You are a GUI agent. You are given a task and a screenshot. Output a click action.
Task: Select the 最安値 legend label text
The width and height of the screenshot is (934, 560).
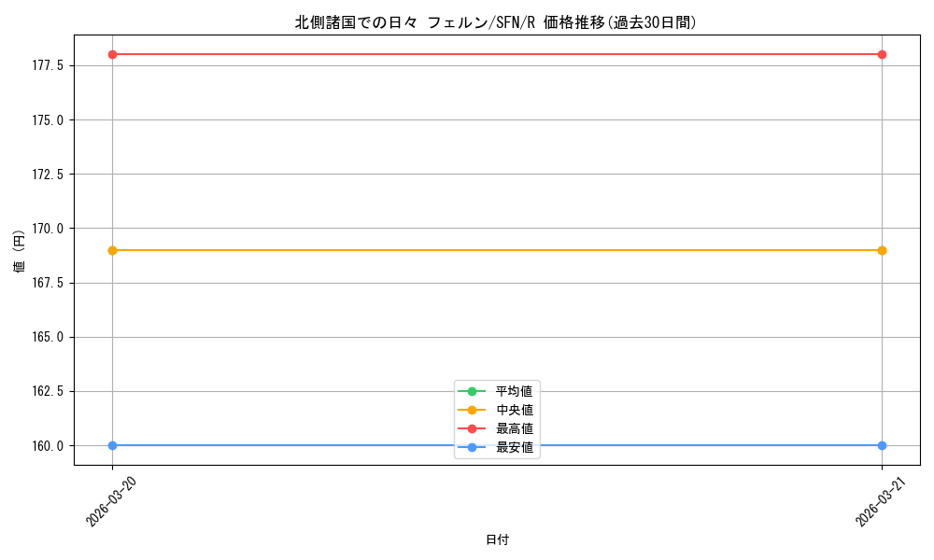[514, 447]
